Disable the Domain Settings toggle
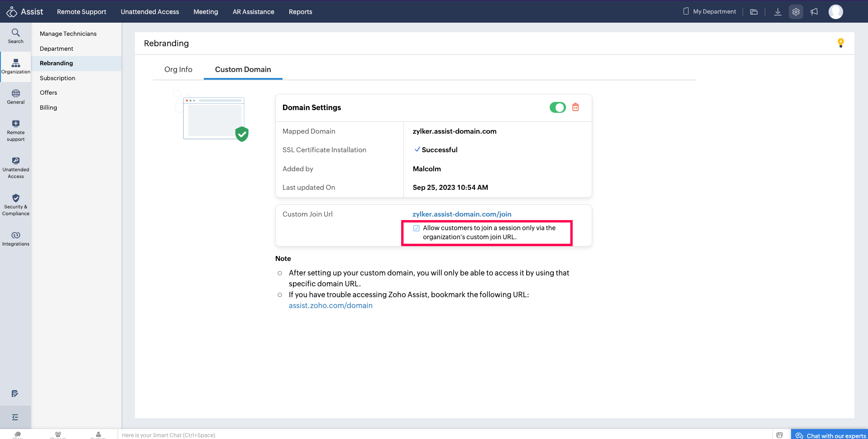Viewport: 868px width, 439px height. click(557, 107)
